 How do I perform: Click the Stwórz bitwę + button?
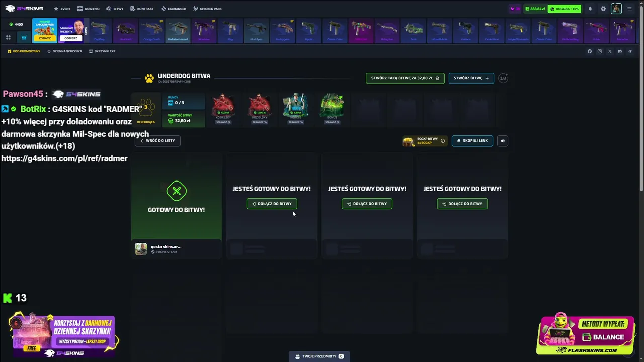coord(471,78)
